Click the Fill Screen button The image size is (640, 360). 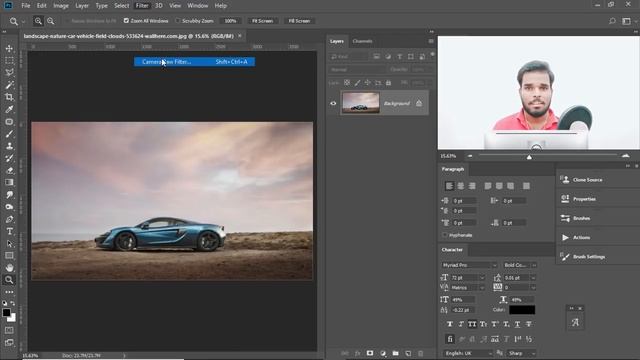coord(299,21)
